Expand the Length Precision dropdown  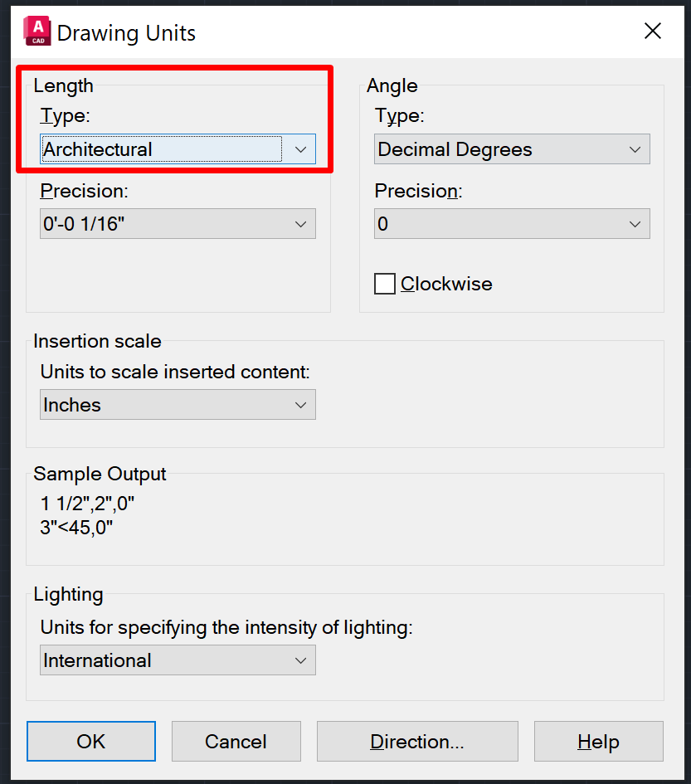pos(178,224)
